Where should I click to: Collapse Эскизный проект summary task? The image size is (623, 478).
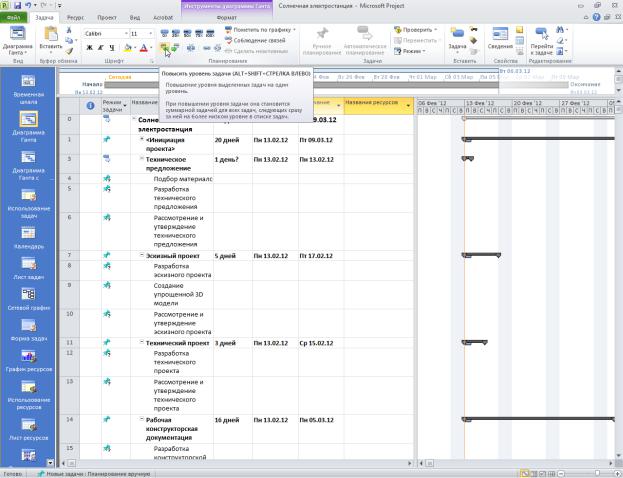tap(141, 255)
